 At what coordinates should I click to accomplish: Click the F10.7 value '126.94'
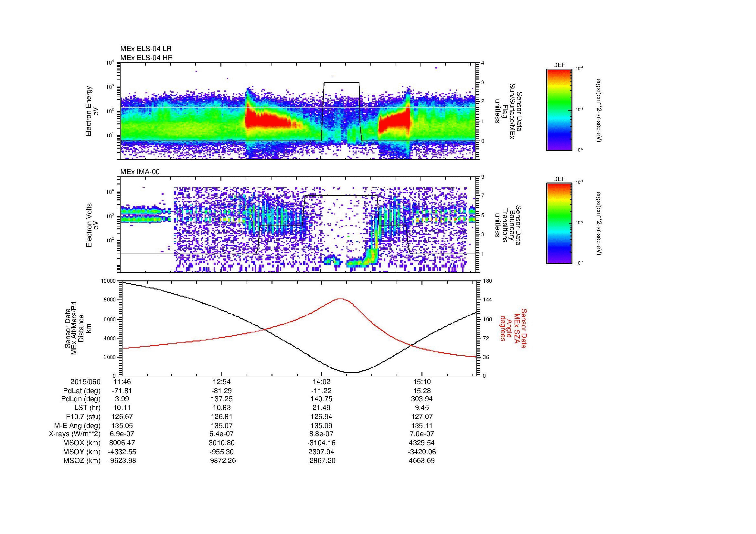click(x=321, y=417)
